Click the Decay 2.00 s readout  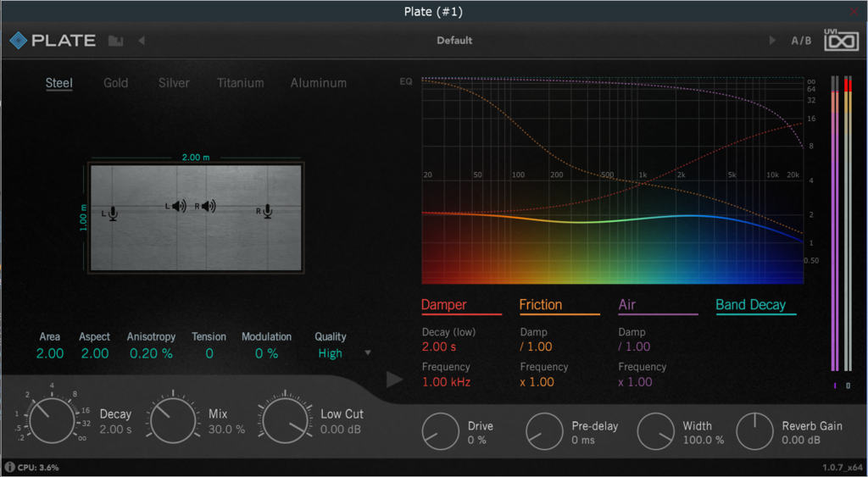(115, 430)
